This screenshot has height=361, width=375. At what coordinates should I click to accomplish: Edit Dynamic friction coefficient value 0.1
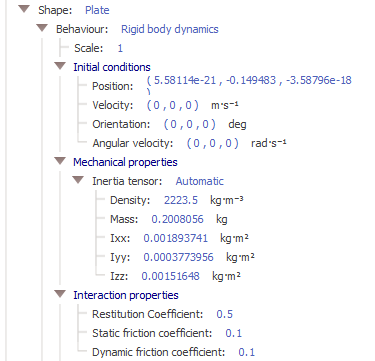click(247, 352)
